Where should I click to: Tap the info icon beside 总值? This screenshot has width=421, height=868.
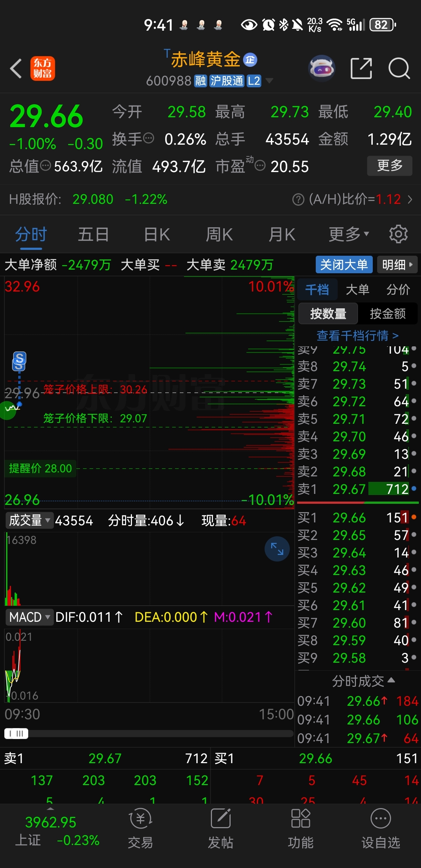click(x=45, y=166)
